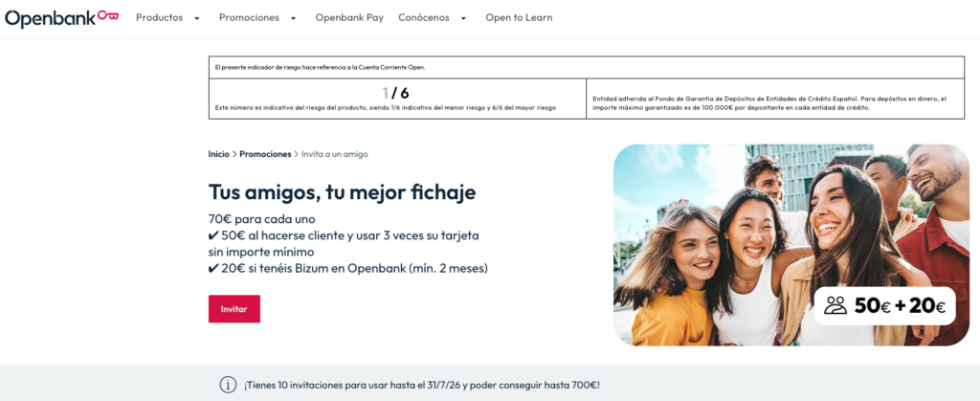
Task: Click the Tienes 10 invitaciones notice text
Action: pos(422,386)
